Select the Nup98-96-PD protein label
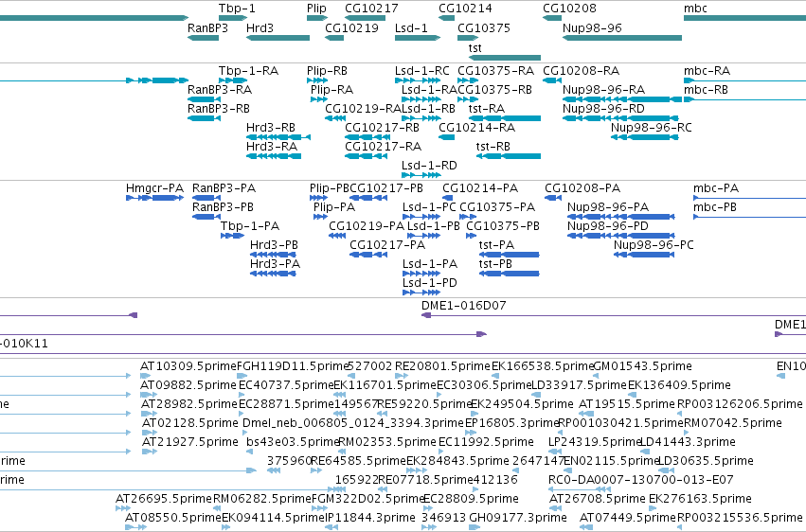Image resolution: width=806 pixels, height=532 pixels. (x=608, y=226)
